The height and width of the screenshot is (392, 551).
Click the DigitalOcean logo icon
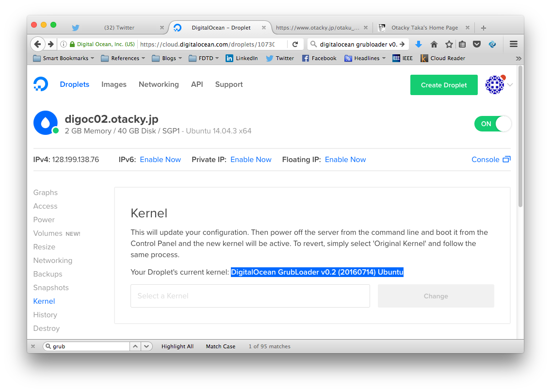pyautogui.click(x=41, y=84)
